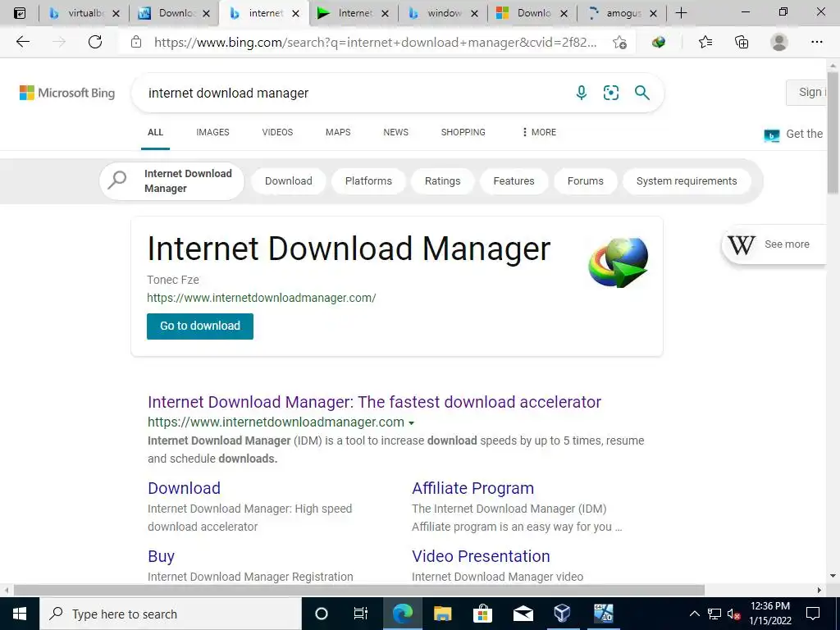Viewport: 840px width, 630px height.
Task: Click the Ratings suggestion chip
Action: [x=442, y=181]
